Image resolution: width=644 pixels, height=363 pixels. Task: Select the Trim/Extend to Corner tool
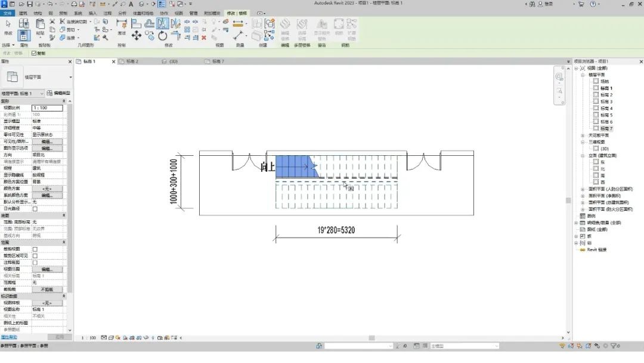click(x=175, y=36)
